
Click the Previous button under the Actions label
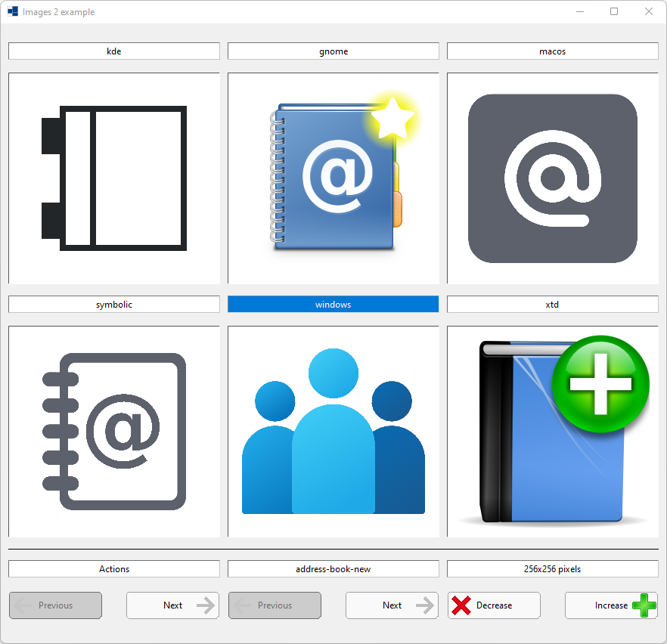55,605
